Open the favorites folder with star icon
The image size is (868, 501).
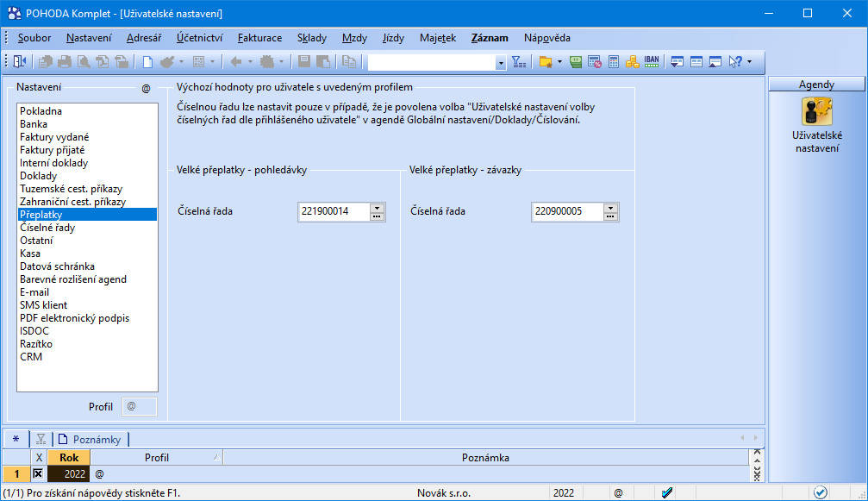click(546, 61)
